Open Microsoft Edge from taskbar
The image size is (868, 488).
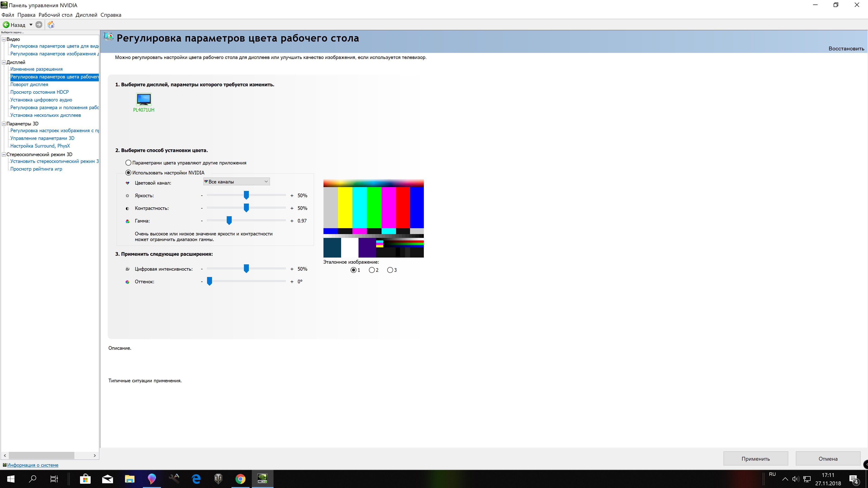196,479
